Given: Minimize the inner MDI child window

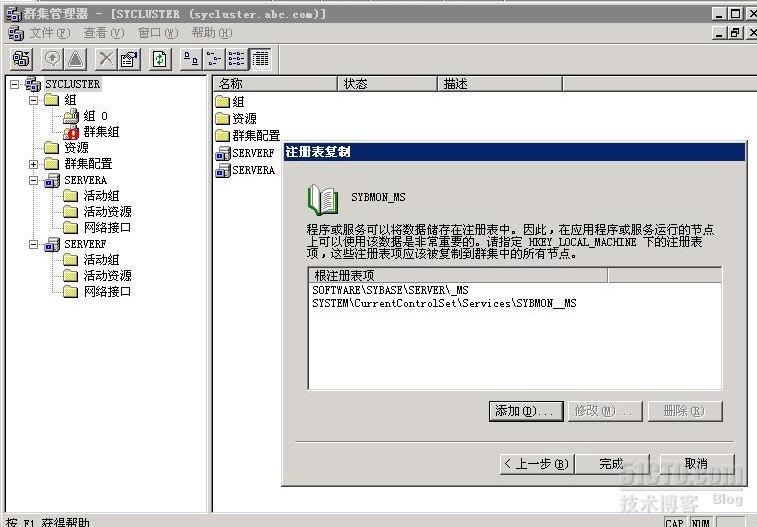Looking at the screenshot, I should [x=719, y=33].
